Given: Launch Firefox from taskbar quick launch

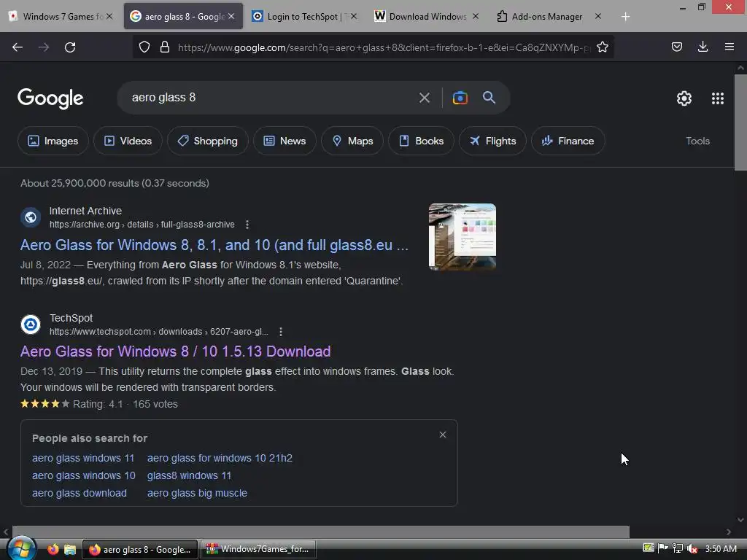Looking at the screenshot, I should click(x=53, y=549).
